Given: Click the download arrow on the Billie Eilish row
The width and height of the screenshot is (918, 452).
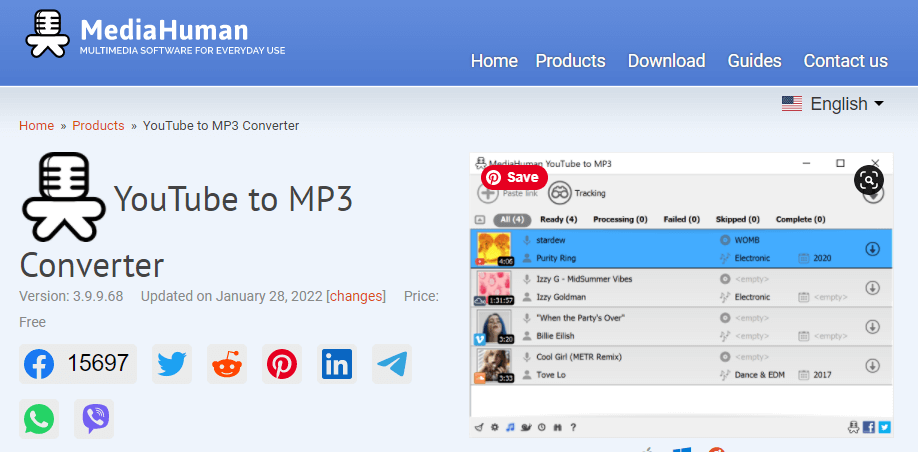Looking at the screenshot, I should pos(872,327).
